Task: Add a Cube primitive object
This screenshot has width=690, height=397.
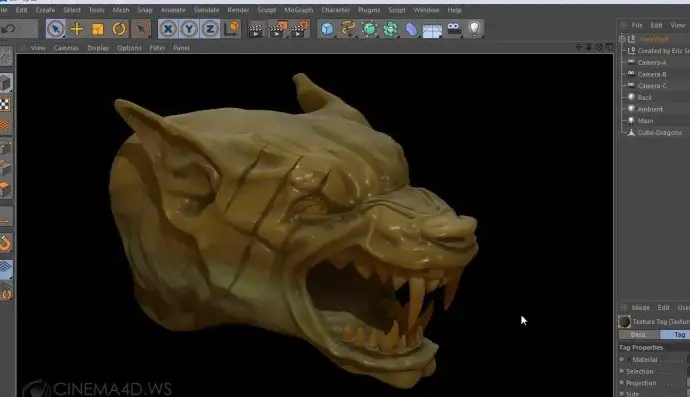Action: tap(327, 29)
